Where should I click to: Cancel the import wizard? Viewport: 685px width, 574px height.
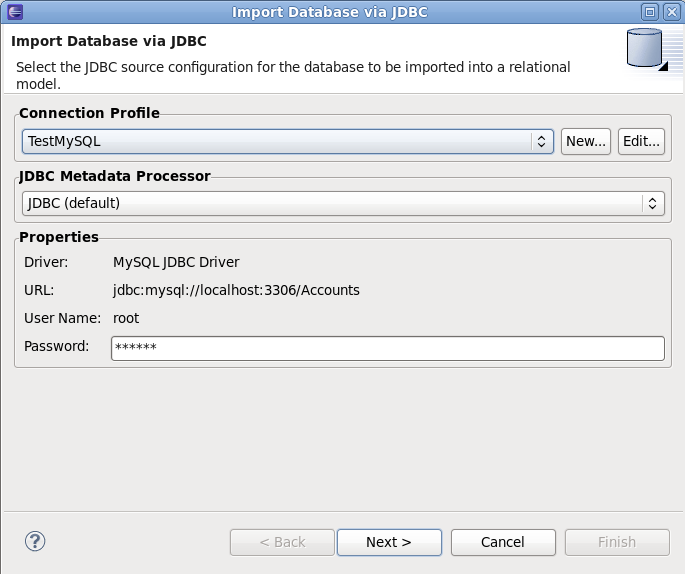coord(503,542)
